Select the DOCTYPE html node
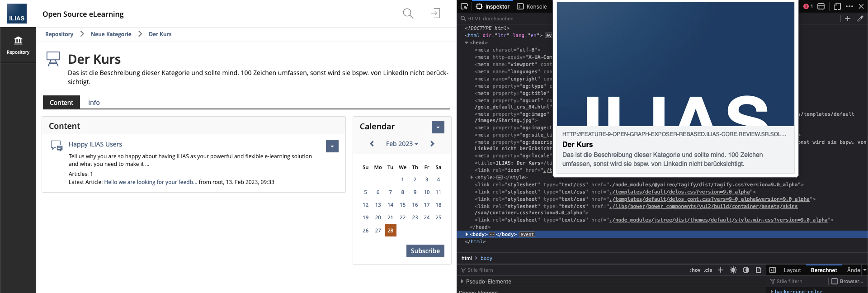Image resolution: width=868 pixels, height=293 pixels. tap(487, 28)
